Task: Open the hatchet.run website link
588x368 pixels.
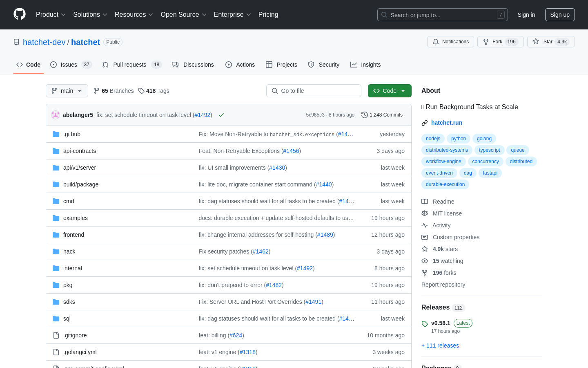Action: click(x=447, y=123)
